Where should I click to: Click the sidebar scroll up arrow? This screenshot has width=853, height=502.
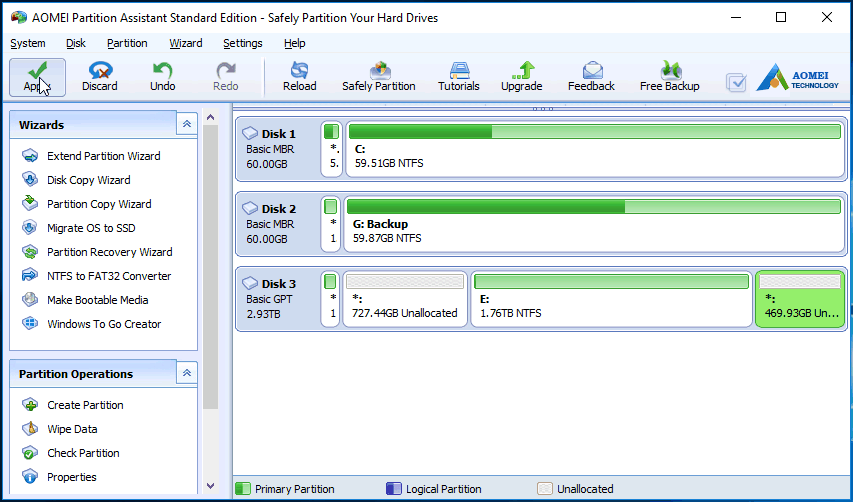[x=211, y=117]
